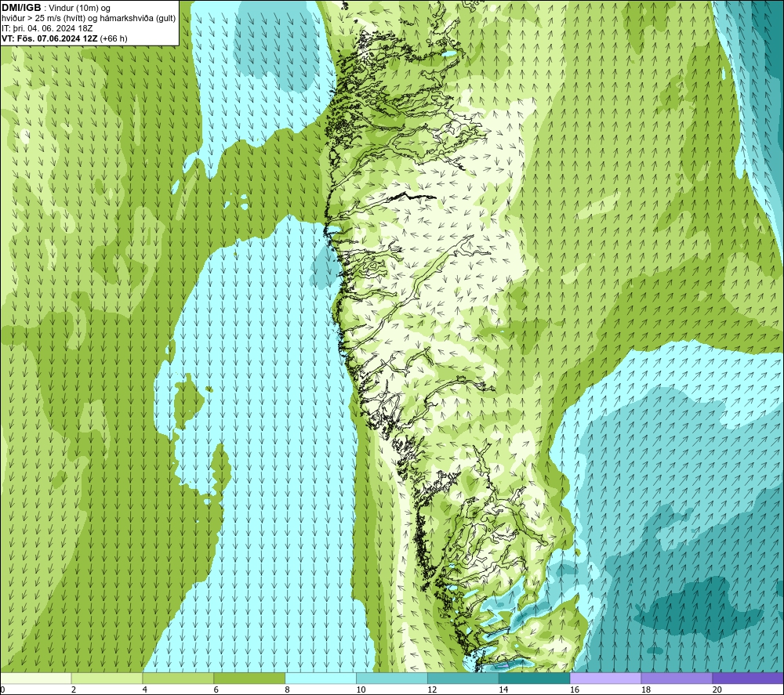Click the light cyan 8–10 m/s legend swatch
Viewport: 784px width, 695px height.
321,679
